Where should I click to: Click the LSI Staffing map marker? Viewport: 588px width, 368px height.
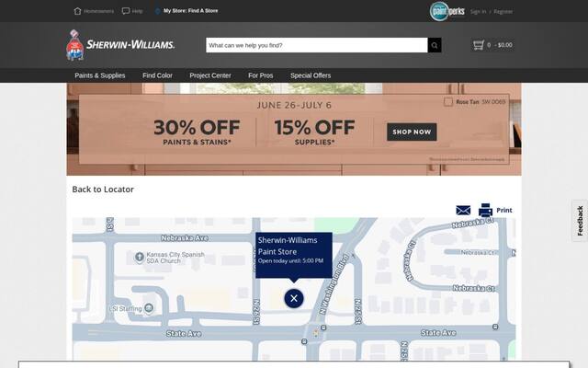(149, 308)
